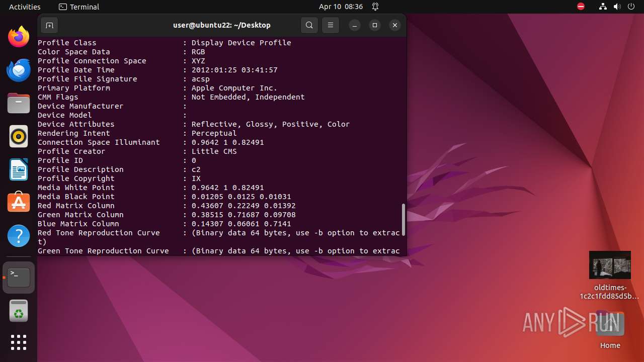
Task: Open a new terminal tab
Action: coord(49,25)
